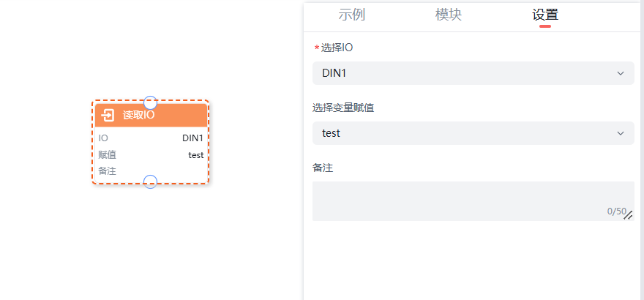Click the 备注 label above the text area
This screenshot has height=300, width=644.
pos(323,168)
